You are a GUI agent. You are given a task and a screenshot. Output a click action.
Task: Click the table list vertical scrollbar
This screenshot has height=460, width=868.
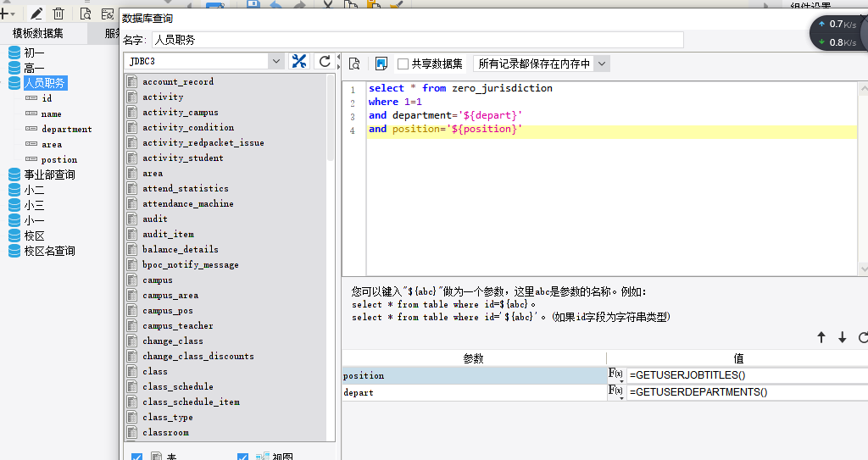coord(331,118)
